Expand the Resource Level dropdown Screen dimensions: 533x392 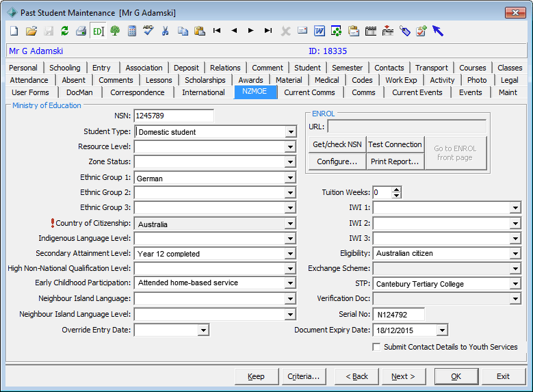point(290,147)
